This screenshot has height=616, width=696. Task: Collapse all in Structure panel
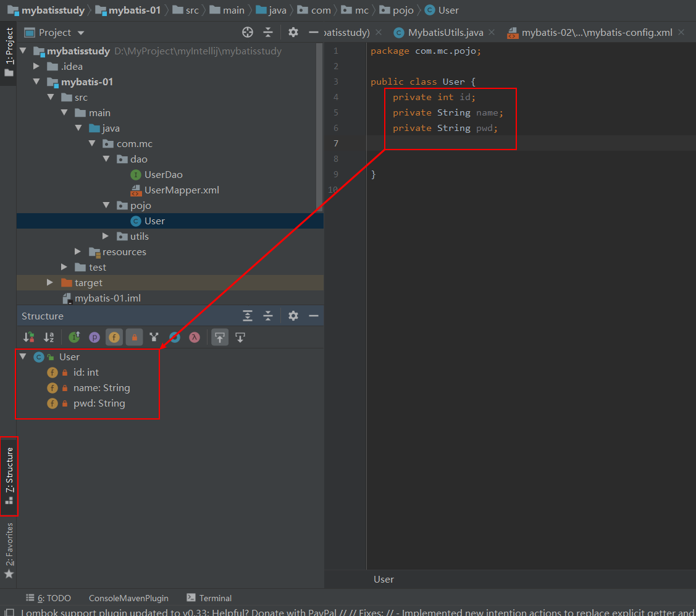pyautogui.click(x=268, y=316)
